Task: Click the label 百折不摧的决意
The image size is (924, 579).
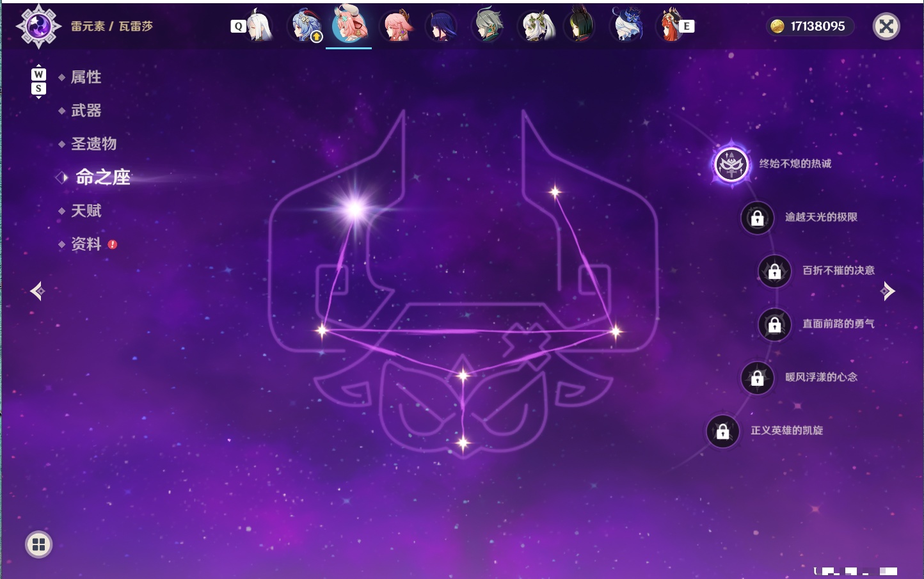Action: click(x=838, y=270)
